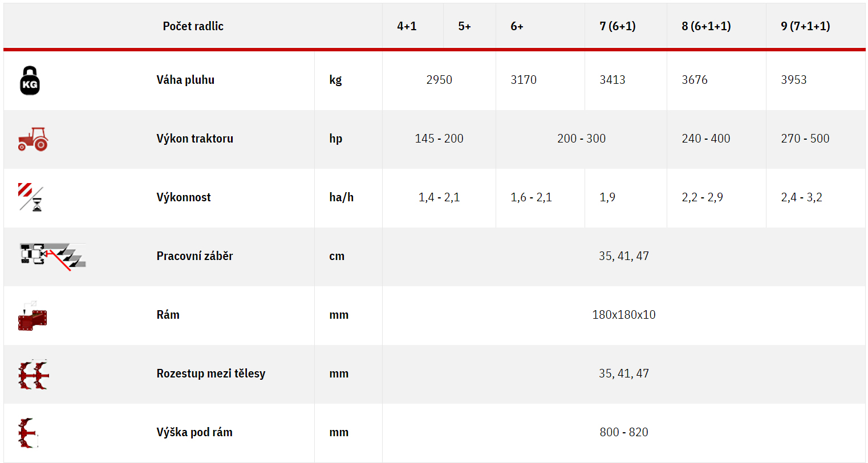Click the red tractor icon

(x=33, y=139)
